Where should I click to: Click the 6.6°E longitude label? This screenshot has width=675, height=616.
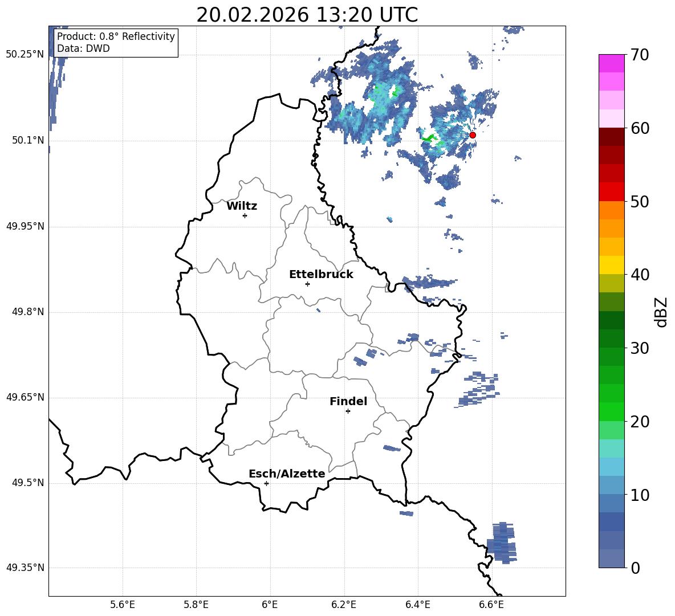(x=491, y=605)
